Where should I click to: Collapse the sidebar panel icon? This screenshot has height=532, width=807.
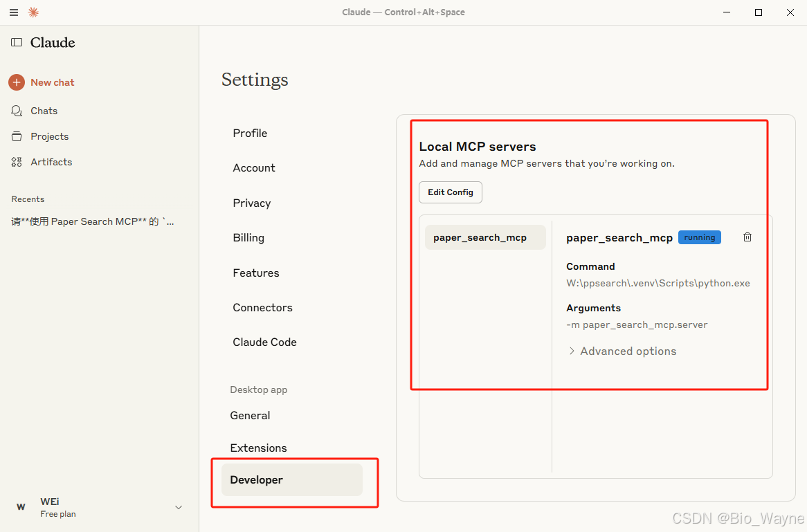coord(17,42)
